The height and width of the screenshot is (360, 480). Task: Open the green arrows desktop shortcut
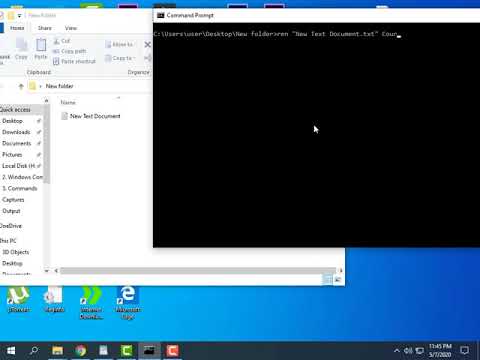[x=91, y=303]
